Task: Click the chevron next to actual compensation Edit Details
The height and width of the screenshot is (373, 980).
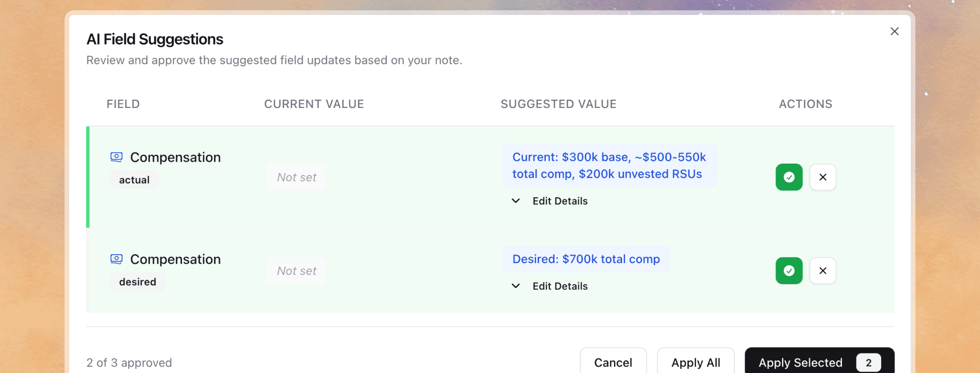Action: 515,201
